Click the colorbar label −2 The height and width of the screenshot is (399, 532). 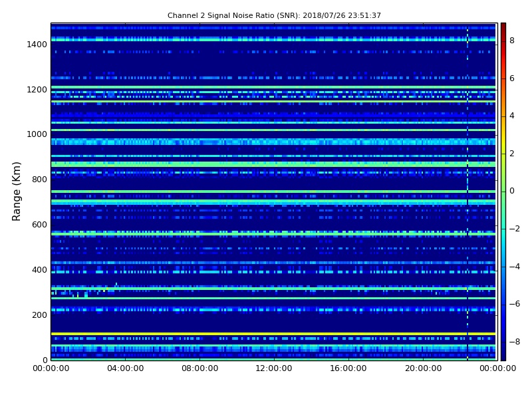pos(515,229)
